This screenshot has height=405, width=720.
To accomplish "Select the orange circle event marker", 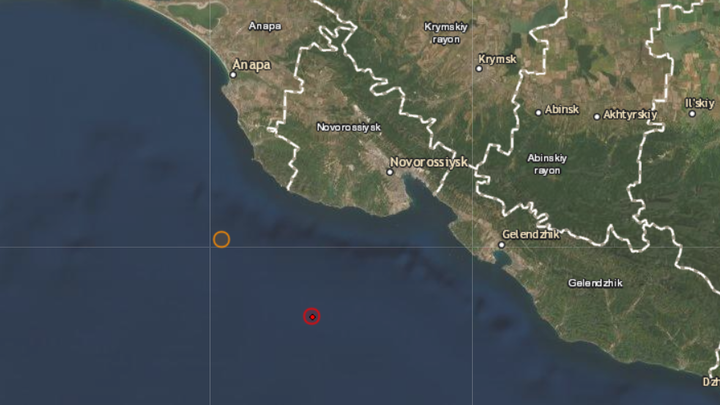I will [x=221, y=239].
